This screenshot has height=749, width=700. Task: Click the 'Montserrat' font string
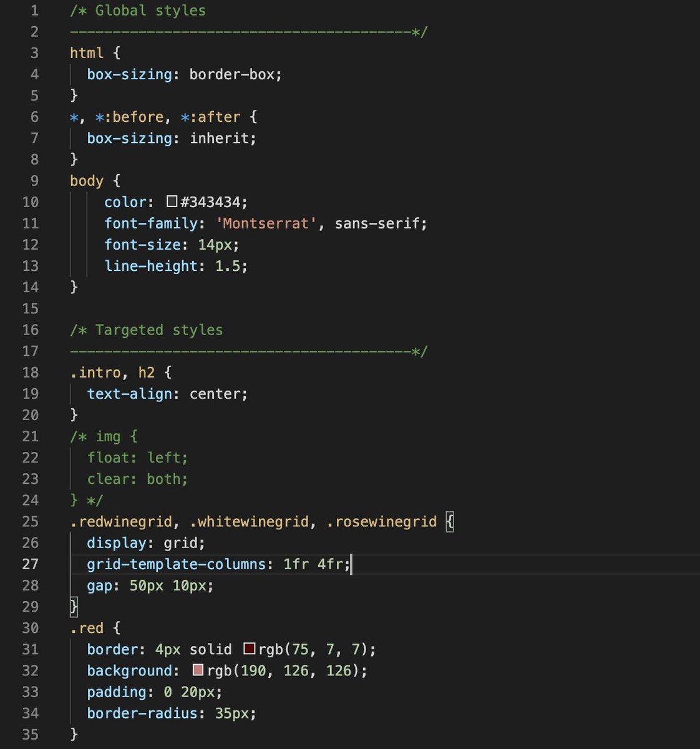pos(266,223)
